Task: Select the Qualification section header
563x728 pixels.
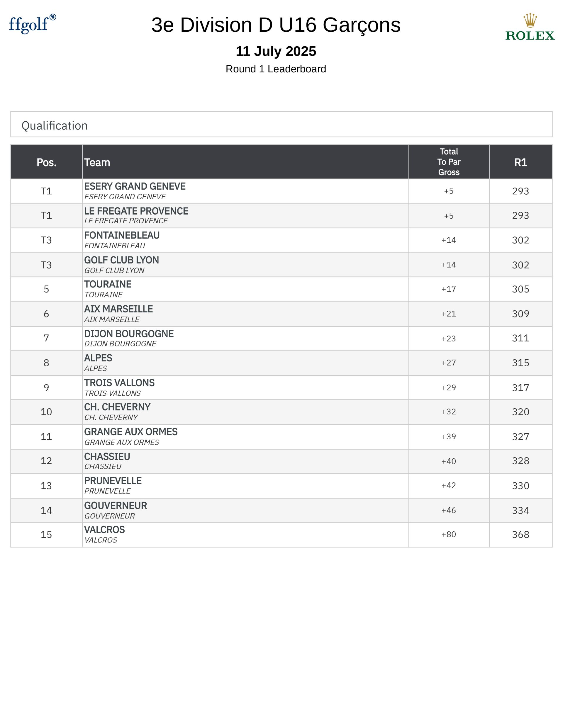Action: click(55, 126)
